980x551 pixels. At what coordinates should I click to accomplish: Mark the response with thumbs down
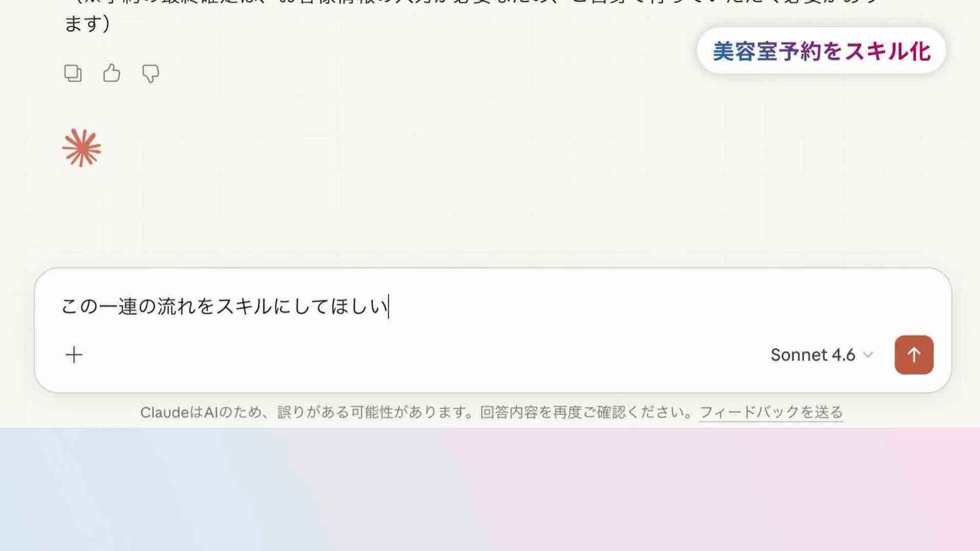tap(150, 74)
